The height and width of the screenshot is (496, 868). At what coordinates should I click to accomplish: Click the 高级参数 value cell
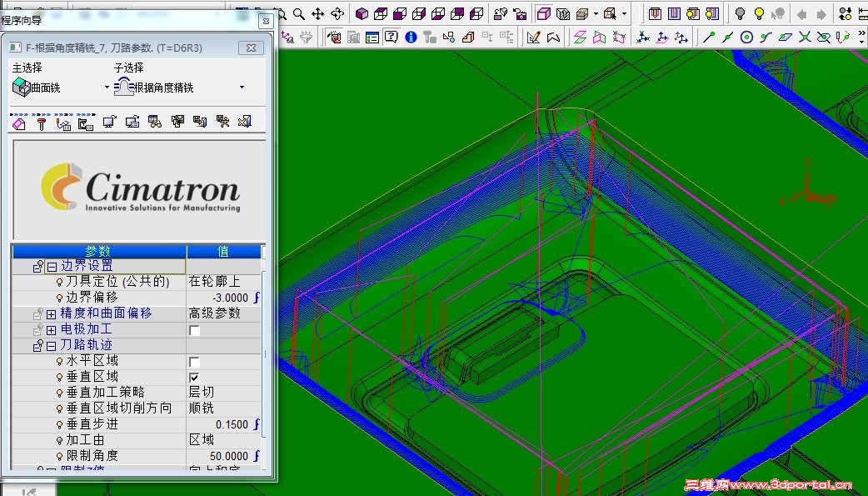(x=223, y=313)
